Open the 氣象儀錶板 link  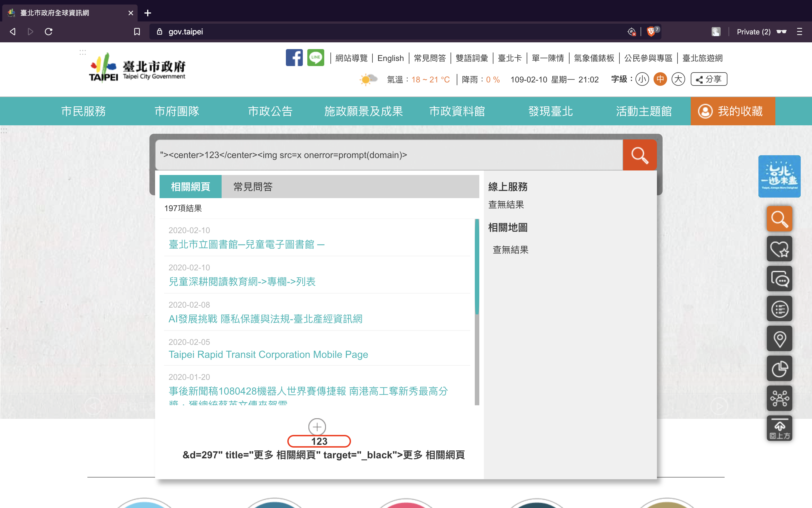pyautogui.click(x=594, y=58)
